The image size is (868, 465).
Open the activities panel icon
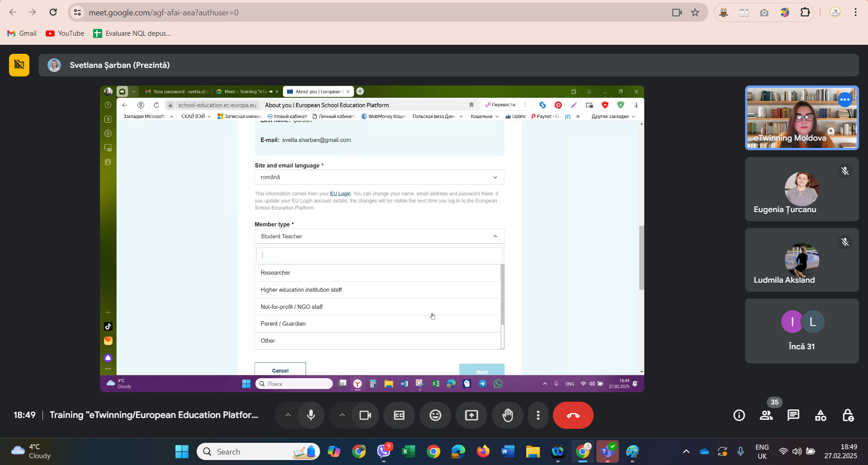(x=821, y=415)
